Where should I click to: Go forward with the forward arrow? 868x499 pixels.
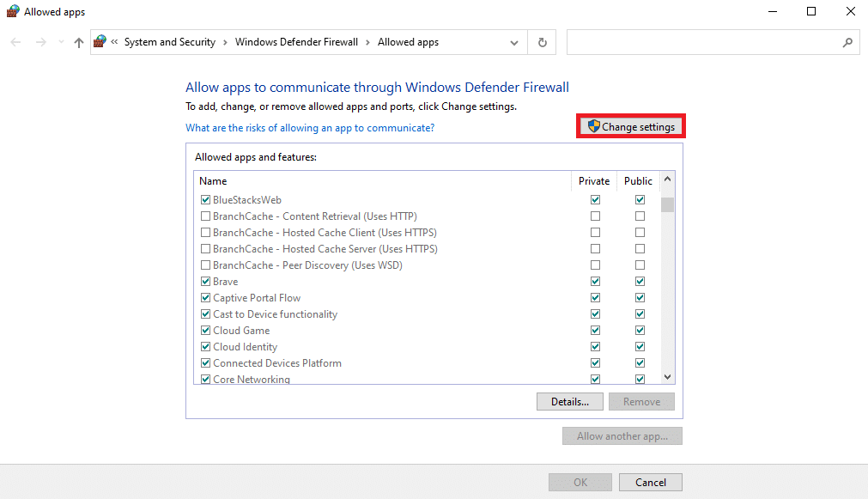pos(40,42)
